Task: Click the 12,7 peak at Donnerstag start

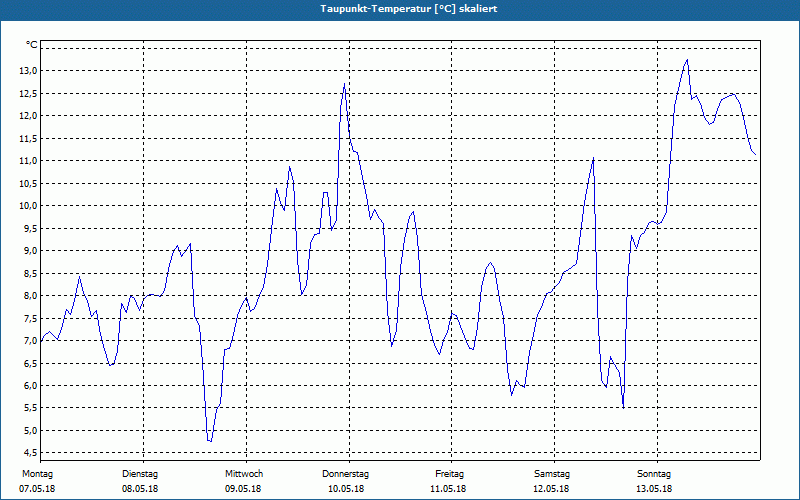Action: 345,84
